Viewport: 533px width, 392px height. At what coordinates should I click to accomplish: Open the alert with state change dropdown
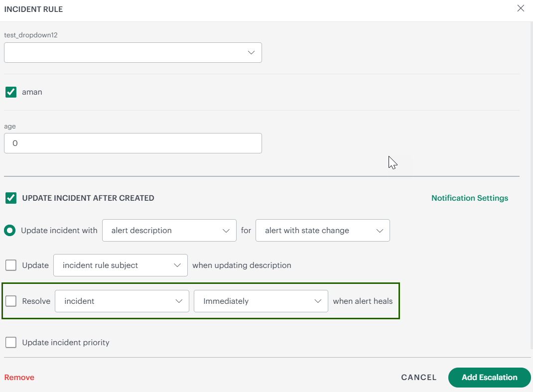click(x=322, y=231)
